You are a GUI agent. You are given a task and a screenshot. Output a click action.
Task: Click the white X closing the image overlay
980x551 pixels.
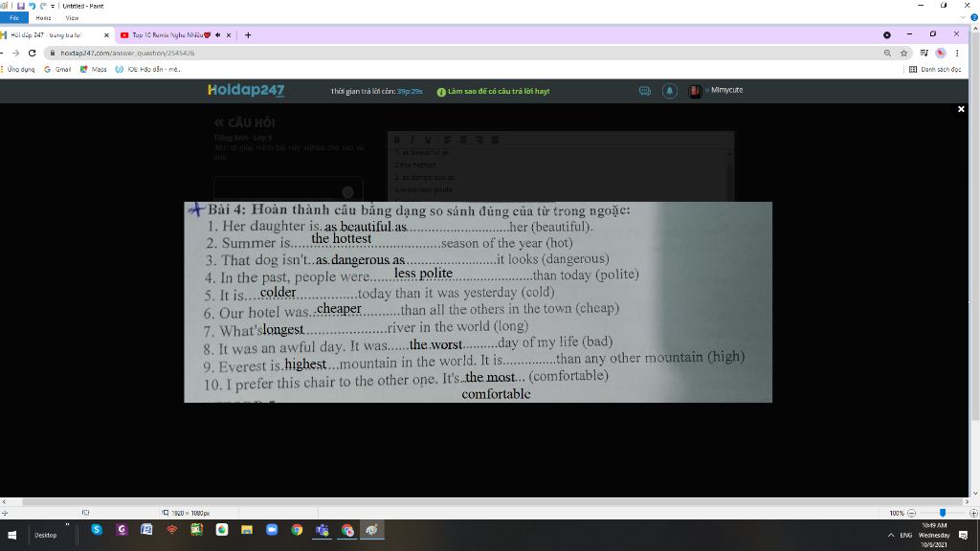(x=961, y=109)
